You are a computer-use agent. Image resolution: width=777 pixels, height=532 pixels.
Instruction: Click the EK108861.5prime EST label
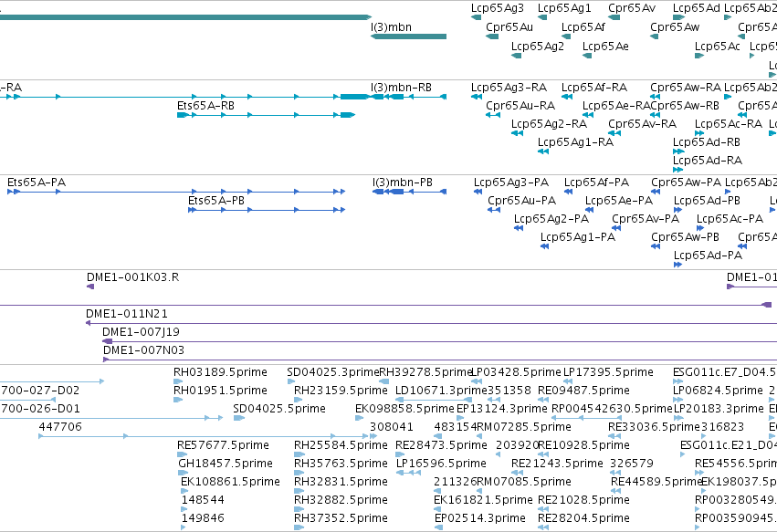tap(230, 482)
